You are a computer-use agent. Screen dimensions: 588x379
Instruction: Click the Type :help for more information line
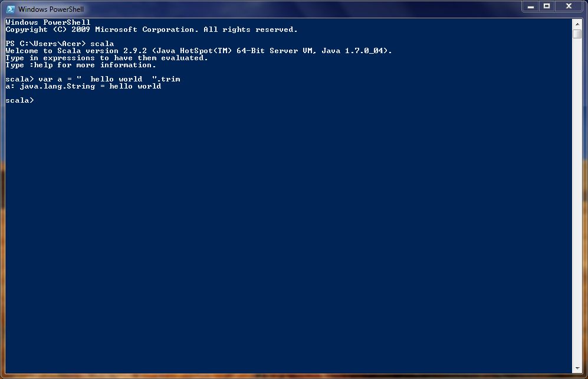80,65
